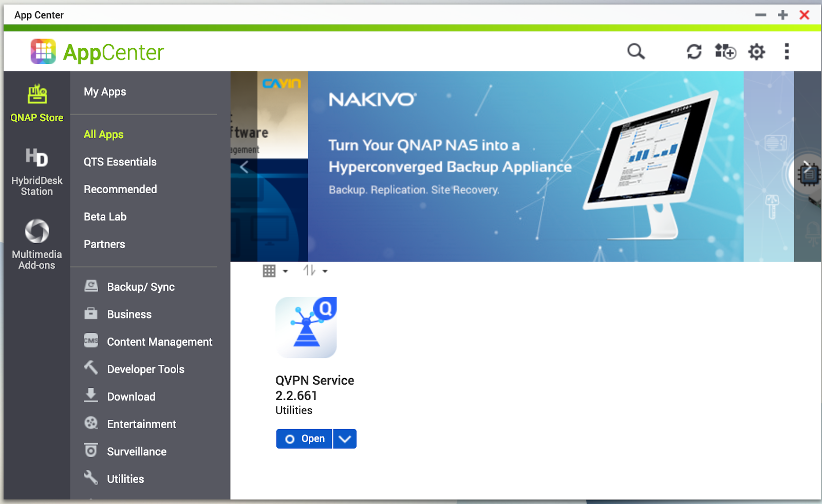This screenshot has width=822, height=504.
Task: Open the QVPN Service app
Action: [x=305, y=439]
